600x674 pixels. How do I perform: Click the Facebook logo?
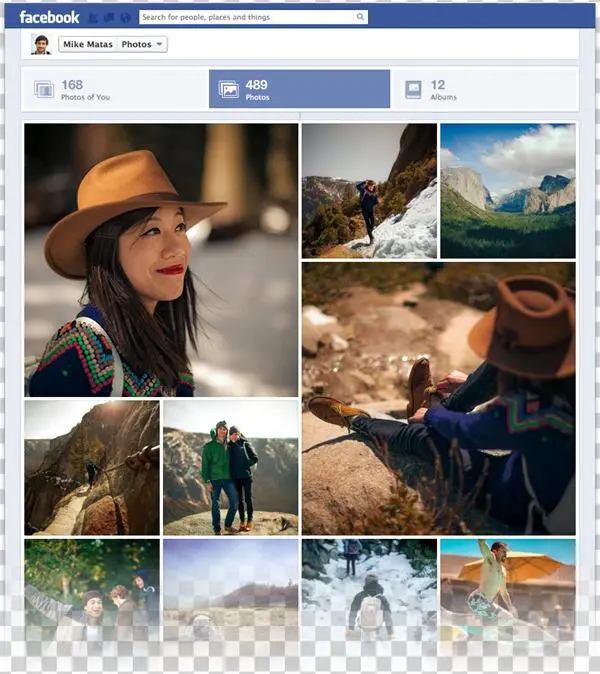[x=49, y=17]
